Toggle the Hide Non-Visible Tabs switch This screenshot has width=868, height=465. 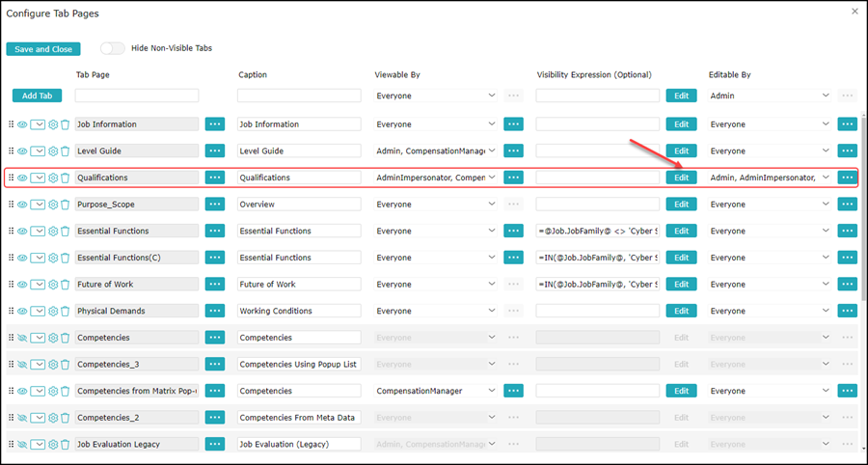tap(112, 48)
